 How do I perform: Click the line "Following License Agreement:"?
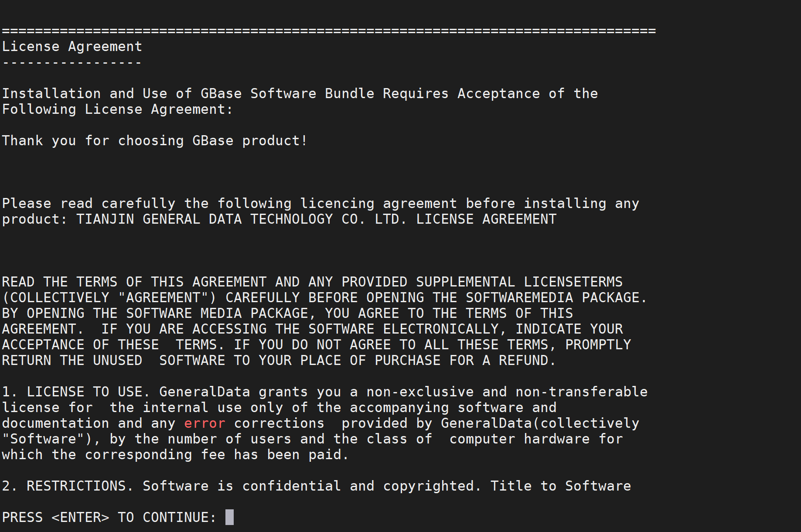pyautogui.click(x=118, y=109)
